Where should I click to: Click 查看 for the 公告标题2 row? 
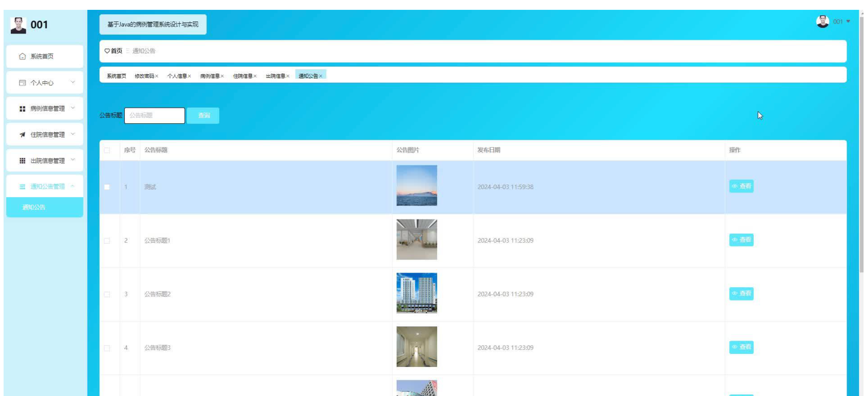click(x=741, y=293)
